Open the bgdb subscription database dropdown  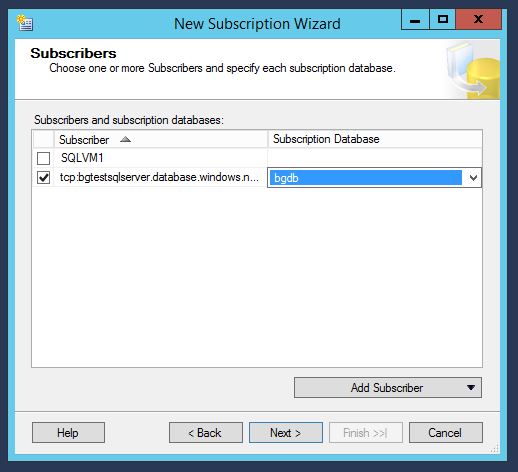click(473, 178)
